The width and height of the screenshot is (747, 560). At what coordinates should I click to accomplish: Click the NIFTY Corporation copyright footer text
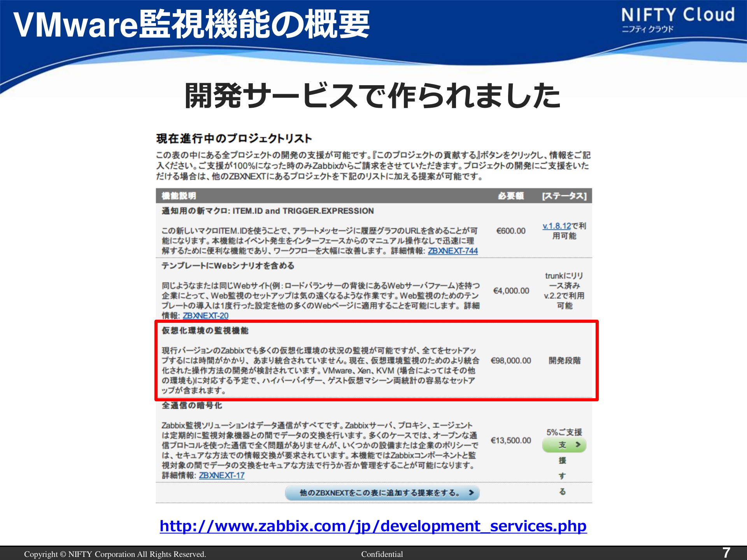point(115,554)
